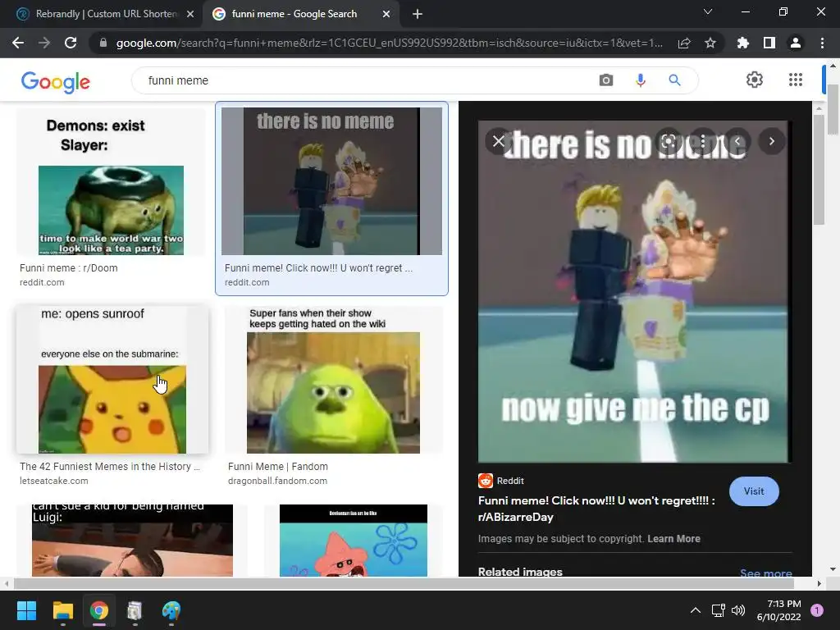Image resolution: width=840 pixels, height=630 pixels.
Task: Open the Patrick Star meme thumbnail
Action: [354, 541]
